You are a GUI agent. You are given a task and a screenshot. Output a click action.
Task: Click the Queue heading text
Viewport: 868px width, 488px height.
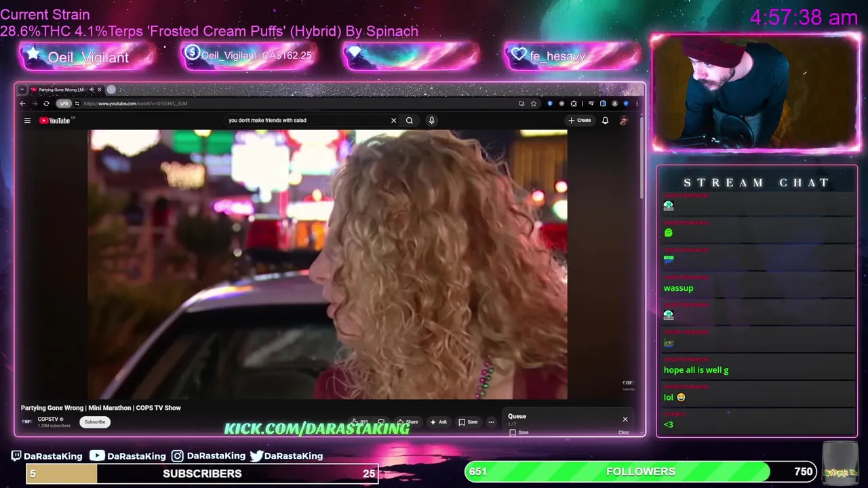[x=517, y=416]
